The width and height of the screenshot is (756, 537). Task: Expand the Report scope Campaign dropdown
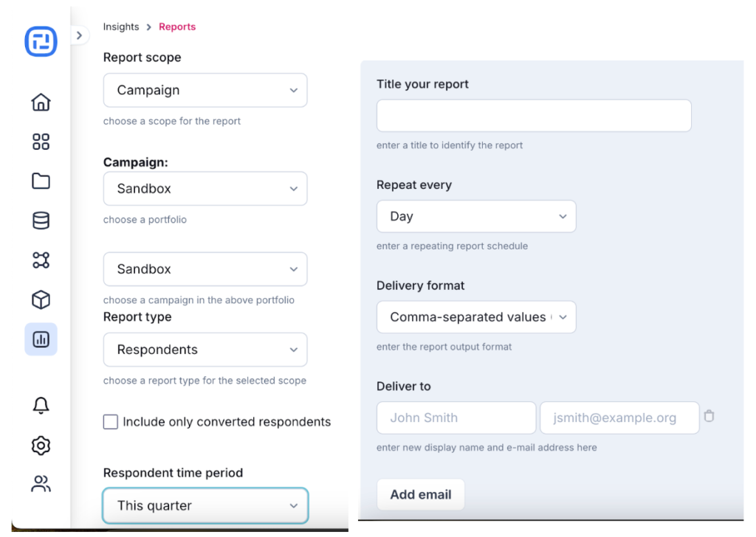click(205, 90)
